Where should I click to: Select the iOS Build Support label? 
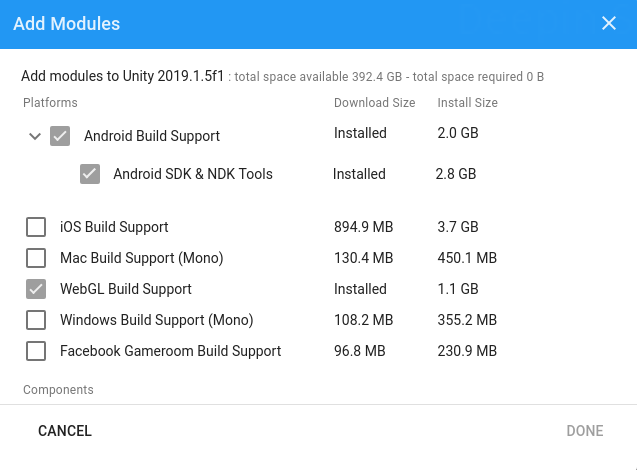pos(114,227)
